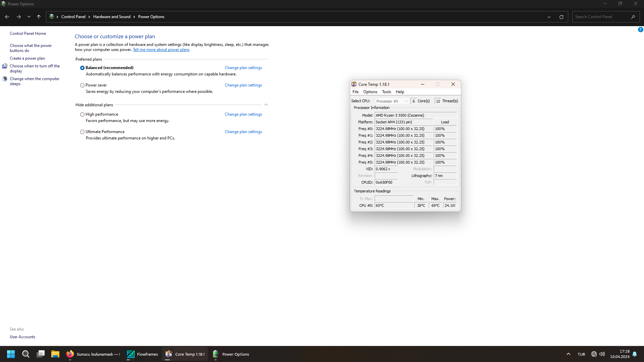This screenshot has width=644, height=362.
Task: Open the Select CPU Processor #0 dropdown
Action: 392,101
